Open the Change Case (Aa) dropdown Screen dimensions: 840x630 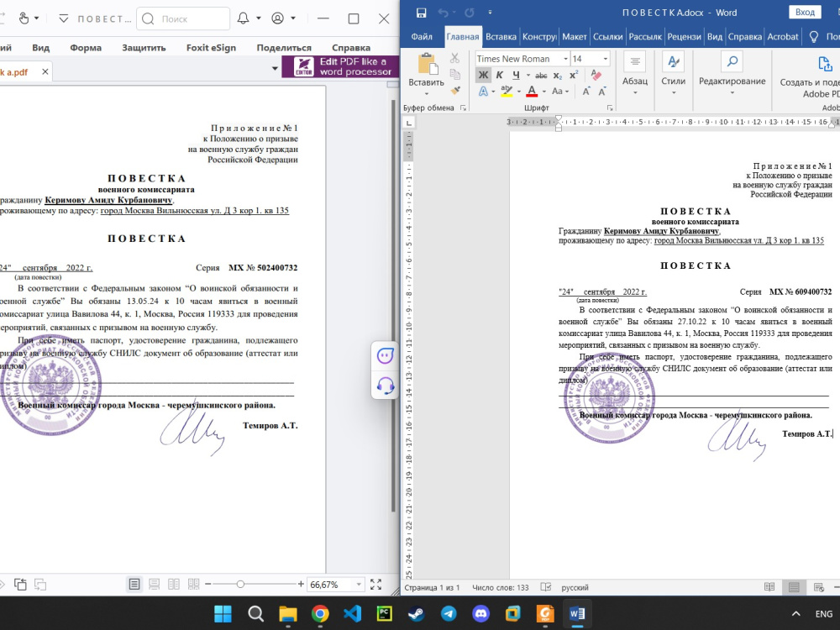(559, 91)
